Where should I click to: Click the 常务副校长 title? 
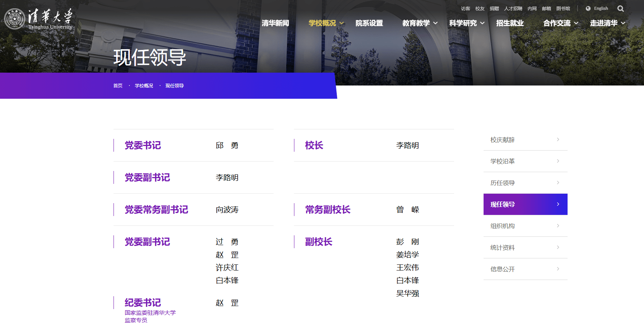pos(328,210)
